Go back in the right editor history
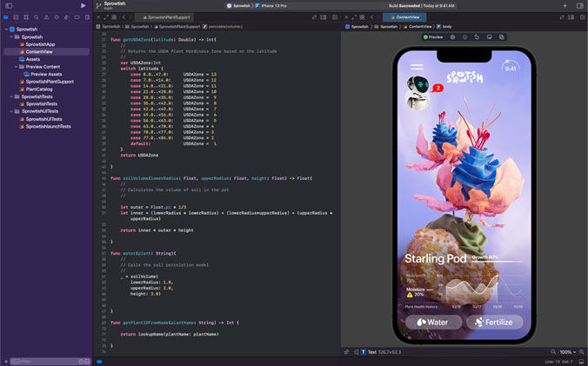The image size is (588, 366). pyautogui.click(x=371, y=17)
